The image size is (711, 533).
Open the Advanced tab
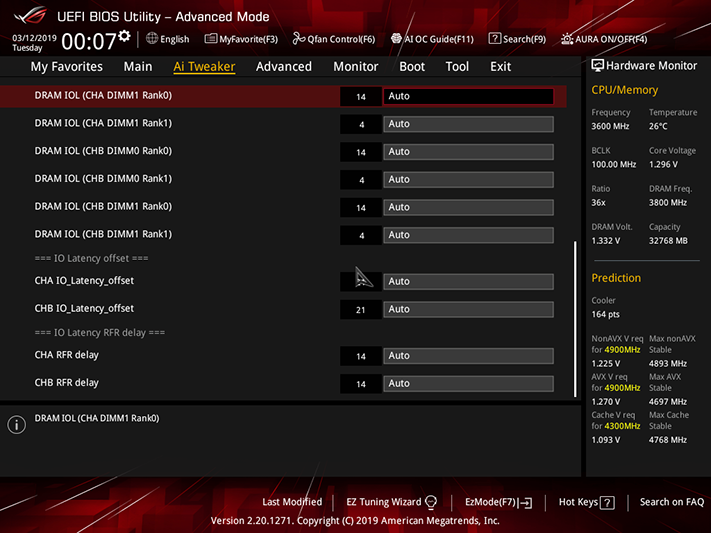284,67
